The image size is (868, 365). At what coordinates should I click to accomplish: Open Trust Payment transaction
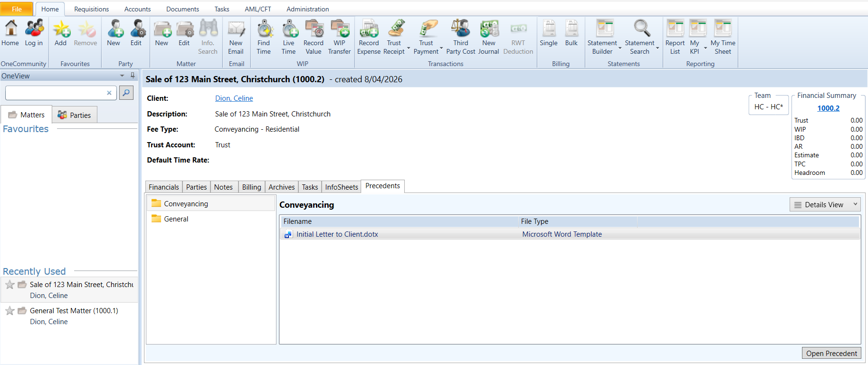(x=426, y=37)
